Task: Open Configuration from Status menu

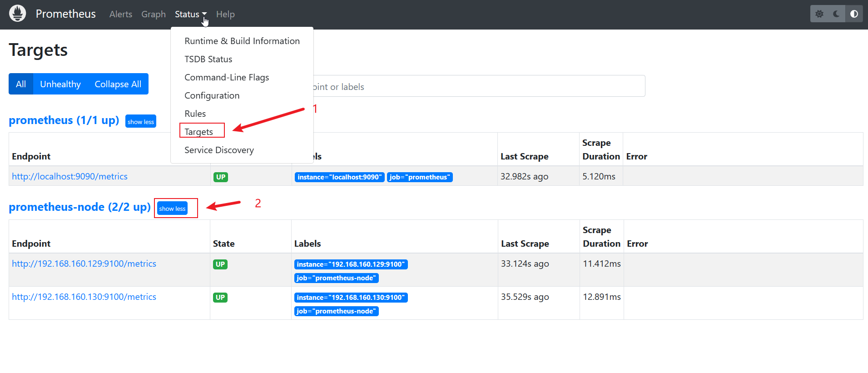Action: point(212,95)
